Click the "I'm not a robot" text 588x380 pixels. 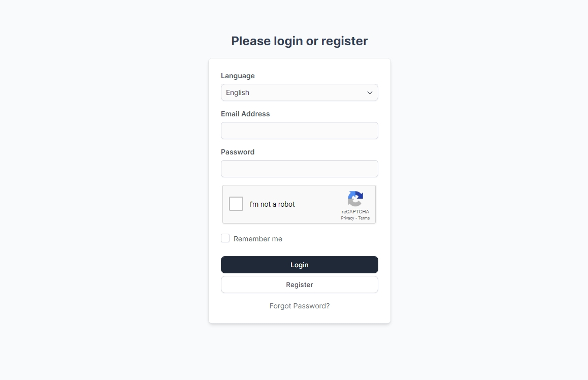click(272, 204)
